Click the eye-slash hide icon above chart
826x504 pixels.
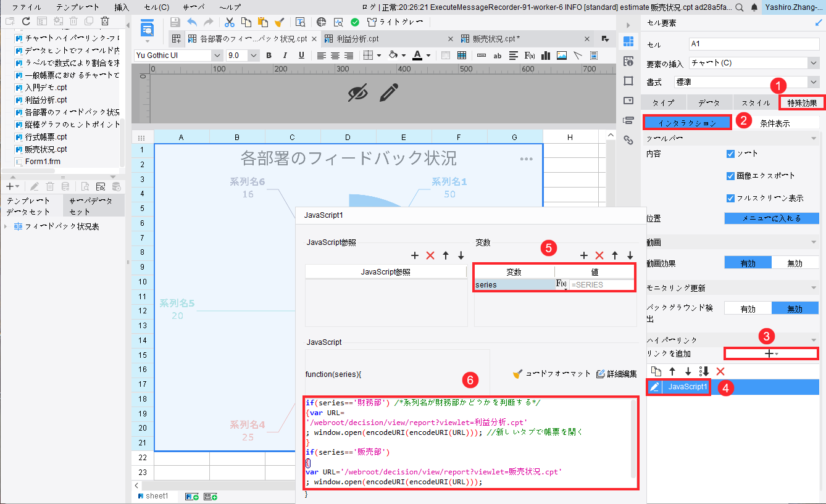tap(357, 93)
